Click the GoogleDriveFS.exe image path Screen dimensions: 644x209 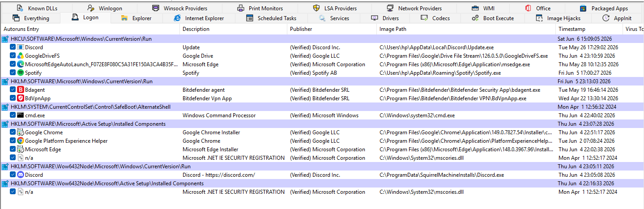464,56
